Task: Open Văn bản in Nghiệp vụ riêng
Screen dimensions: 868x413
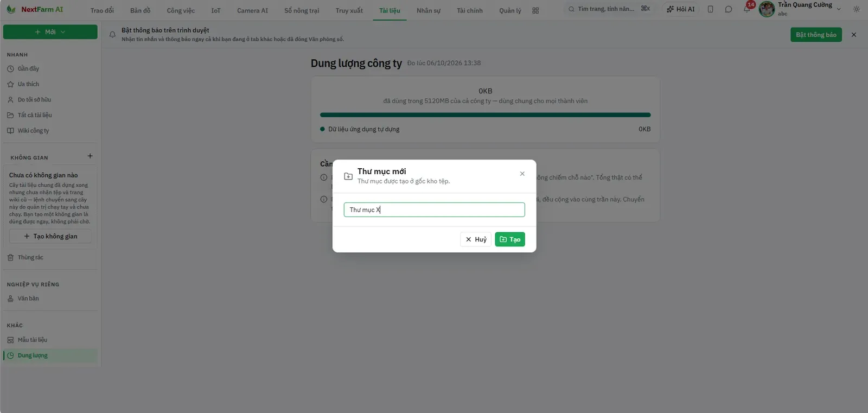Action: click(x=50, y=298)
